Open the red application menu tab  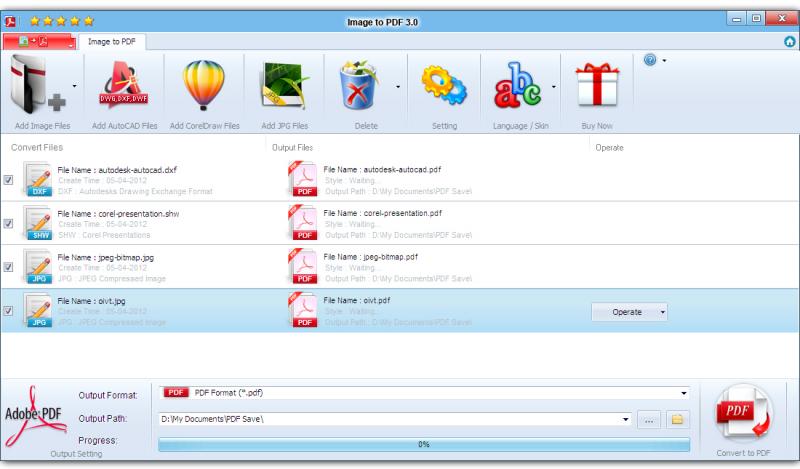[x=40, y=42]
